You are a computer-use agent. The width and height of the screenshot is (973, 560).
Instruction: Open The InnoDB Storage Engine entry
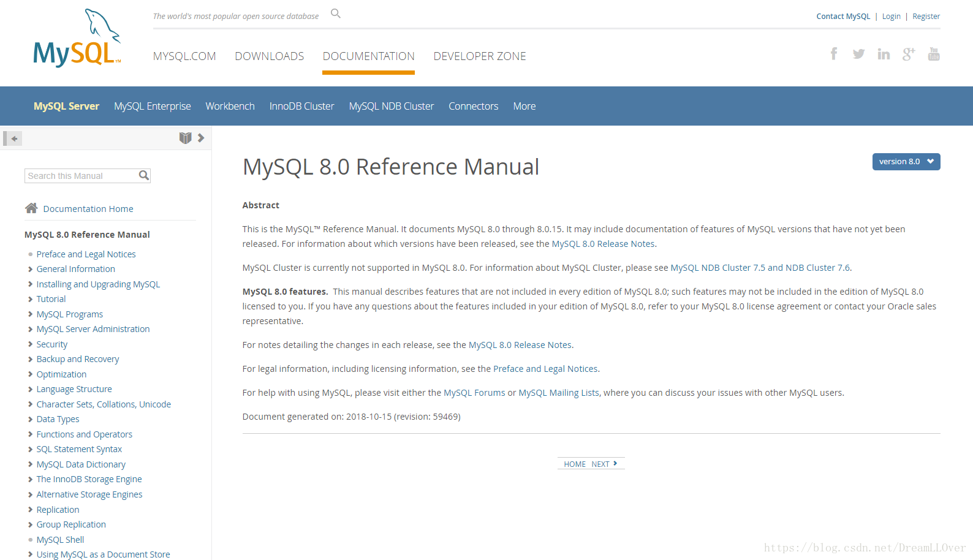[89, 479]
